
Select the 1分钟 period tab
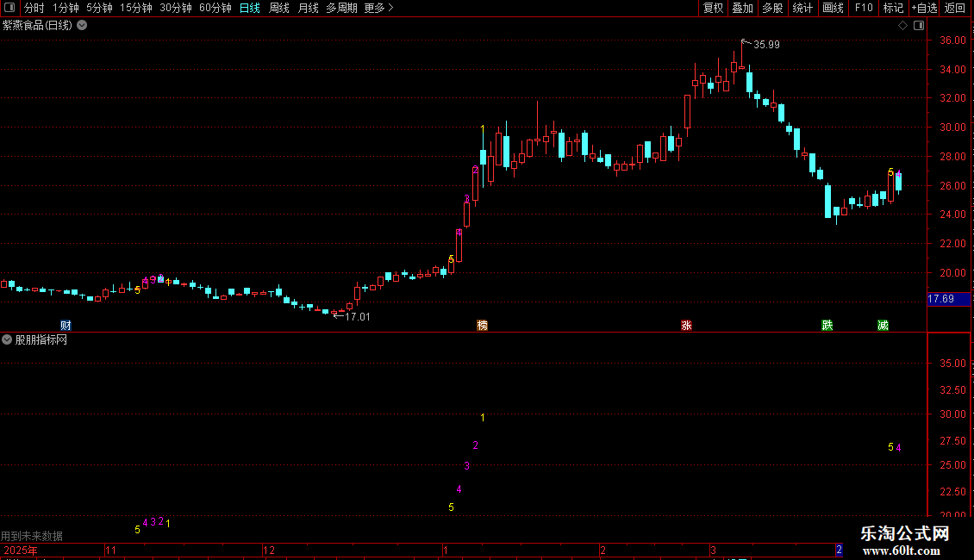[66, 8]
